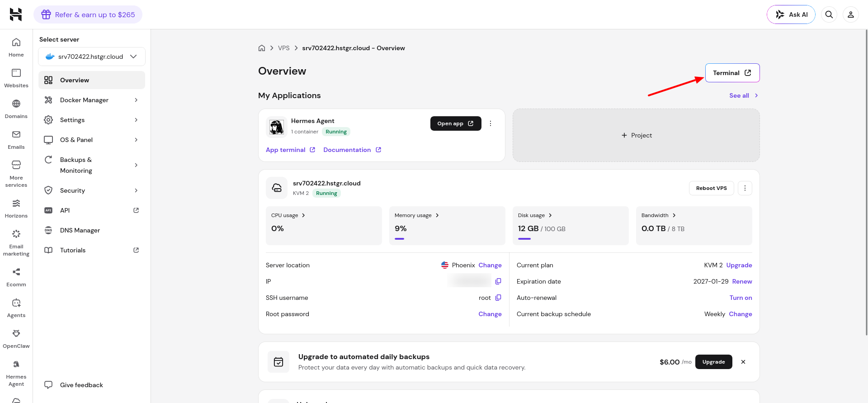Screen dimensions: 868x403
Task: Open CPU usage details
Action: click(288, 215)
